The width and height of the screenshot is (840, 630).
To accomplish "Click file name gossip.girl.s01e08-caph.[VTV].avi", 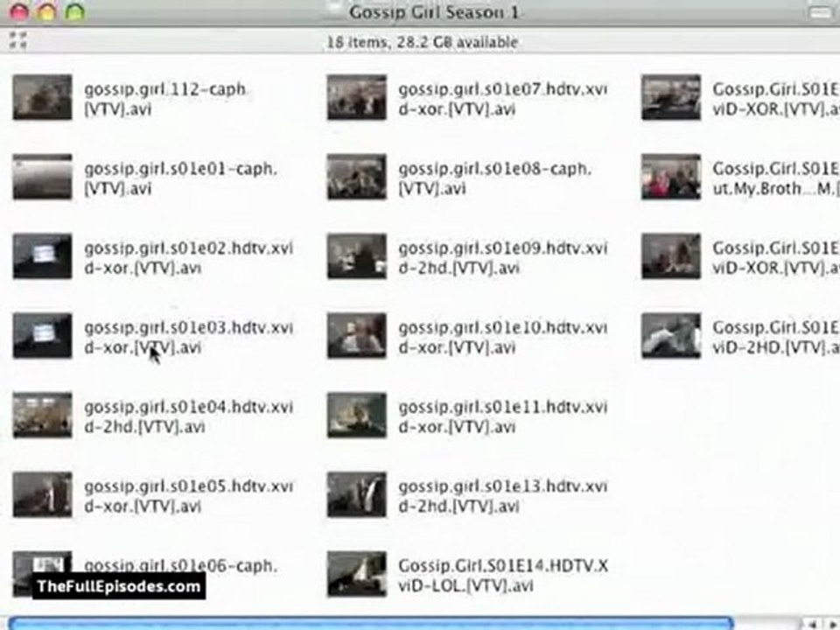I will click(495, 178).
